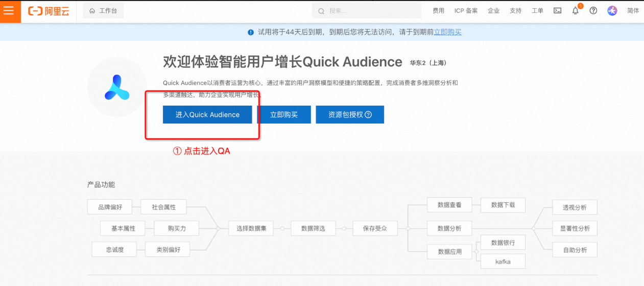
Task: Click the 透视分析 box
Action: [x=575, y=207]
